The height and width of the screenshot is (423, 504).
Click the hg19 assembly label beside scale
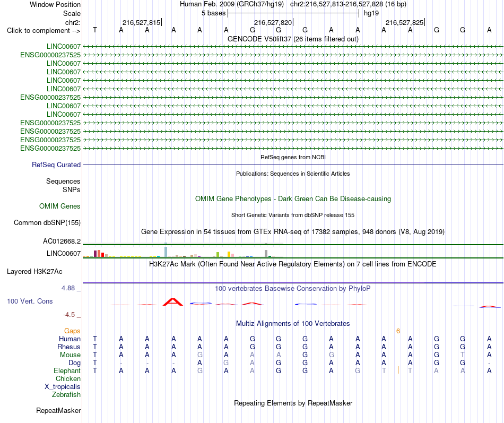[371, 13]
